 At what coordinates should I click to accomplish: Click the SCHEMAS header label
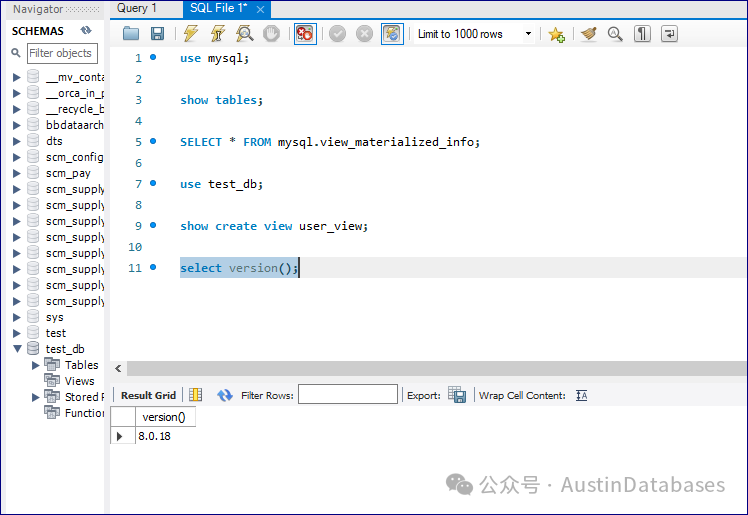click(x=38, y=31)
